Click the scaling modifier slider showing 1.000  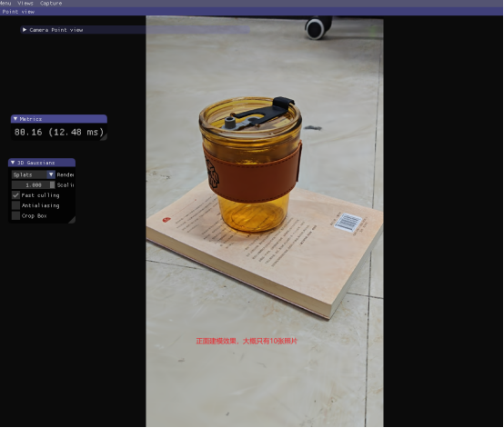tap(34, 185)
